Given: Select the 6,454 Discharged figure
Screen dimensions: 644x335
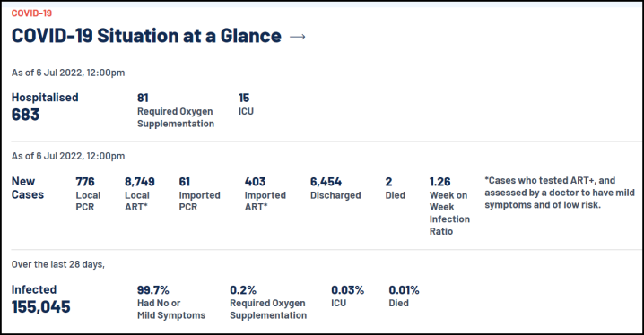Looking at the screenshot, I should click(x=335, y=188).
